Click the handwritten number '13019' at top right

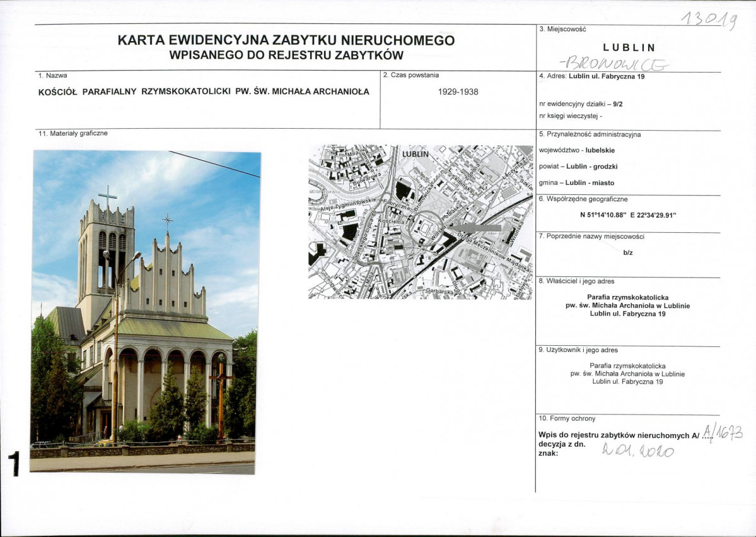pyautogui.click(x=709, y=20)
